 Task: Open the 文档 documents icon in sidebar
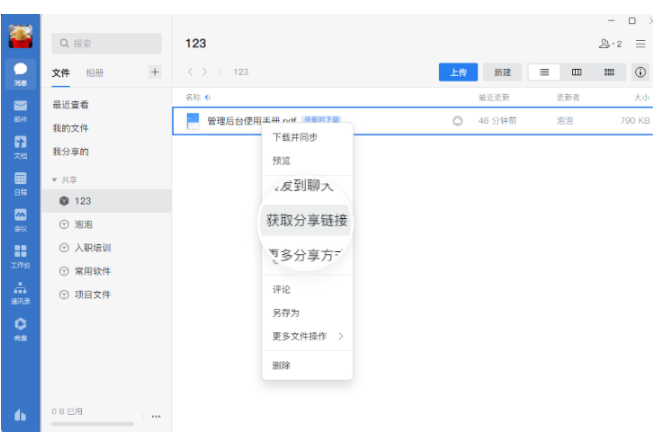(x=20, y=146)
